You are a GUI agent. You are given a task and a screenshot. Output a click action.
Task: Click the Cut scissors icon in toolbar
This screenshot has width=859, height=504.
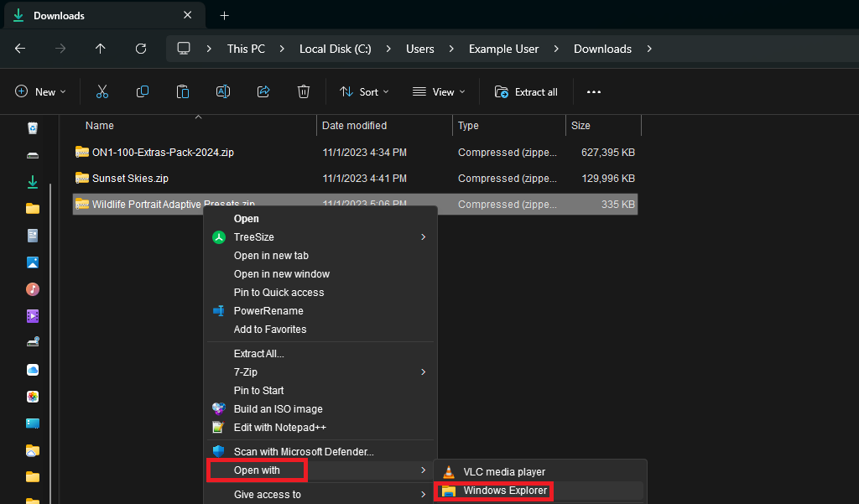tap(102, 92)
